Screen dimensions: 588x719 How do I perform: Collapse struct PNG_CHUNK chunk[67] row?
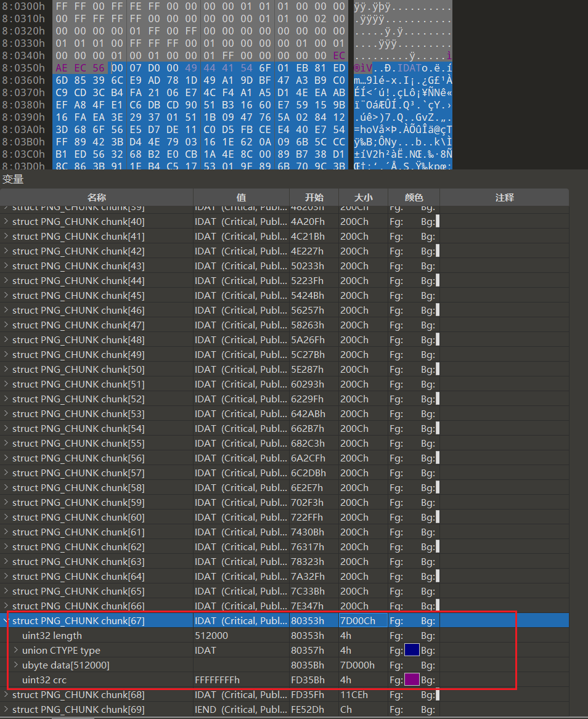[x=6, y=621]
